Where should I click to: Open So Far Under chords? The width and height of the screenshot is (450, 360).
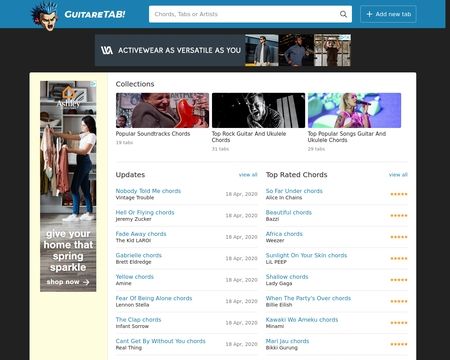[294, 191]
